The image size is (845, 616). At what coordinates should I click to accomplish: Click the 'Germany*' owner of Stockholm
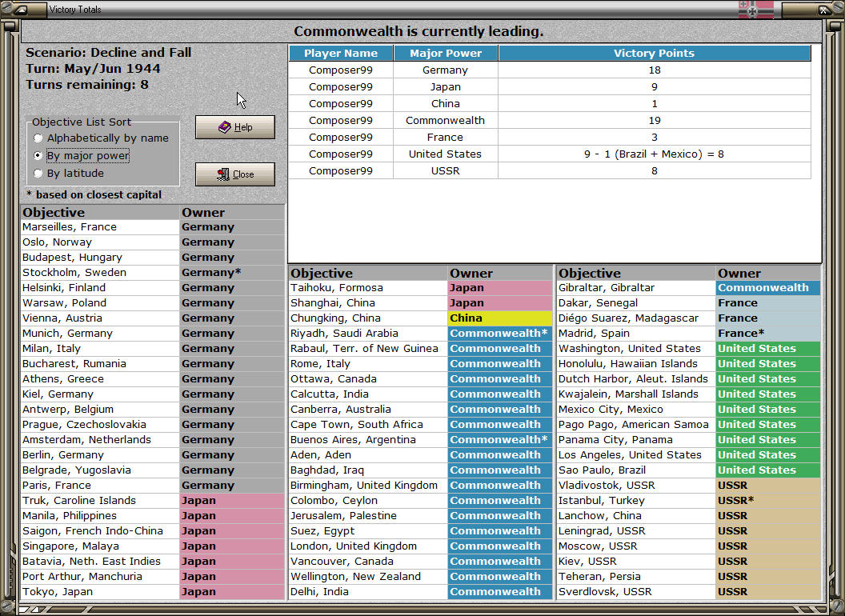click(x=232, y=273)
